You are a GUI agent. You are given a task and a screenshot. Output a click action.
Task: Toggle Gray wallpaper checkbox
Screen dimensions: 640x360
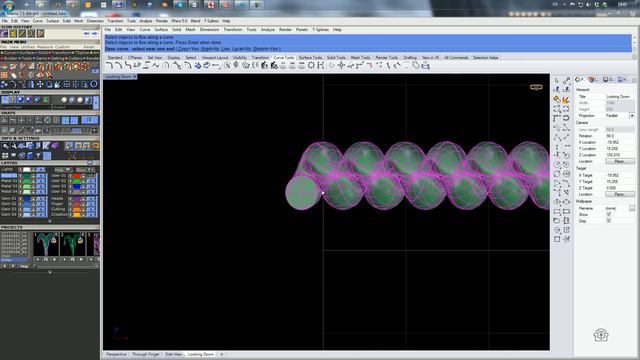click(x=609, y=220)
